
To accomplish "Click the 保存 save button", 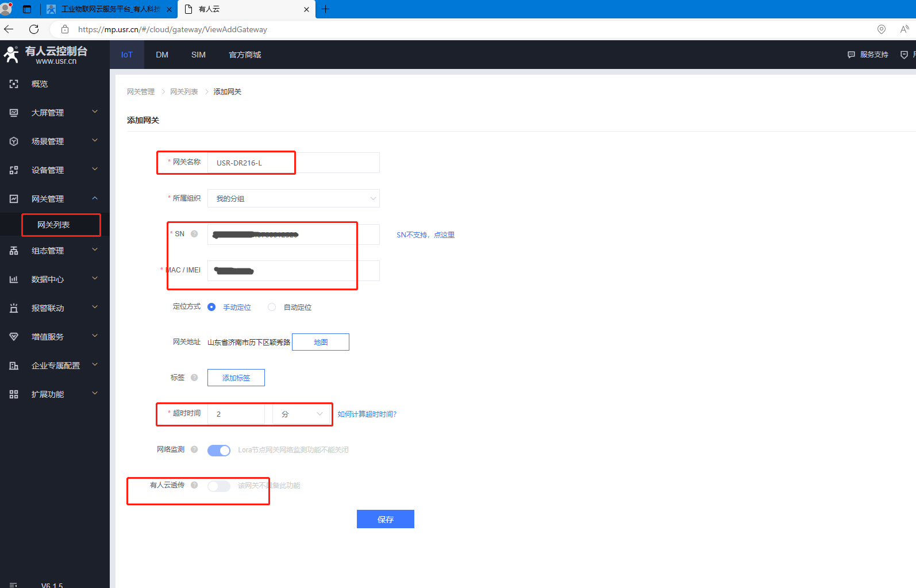I will click(x=386, y=519).
